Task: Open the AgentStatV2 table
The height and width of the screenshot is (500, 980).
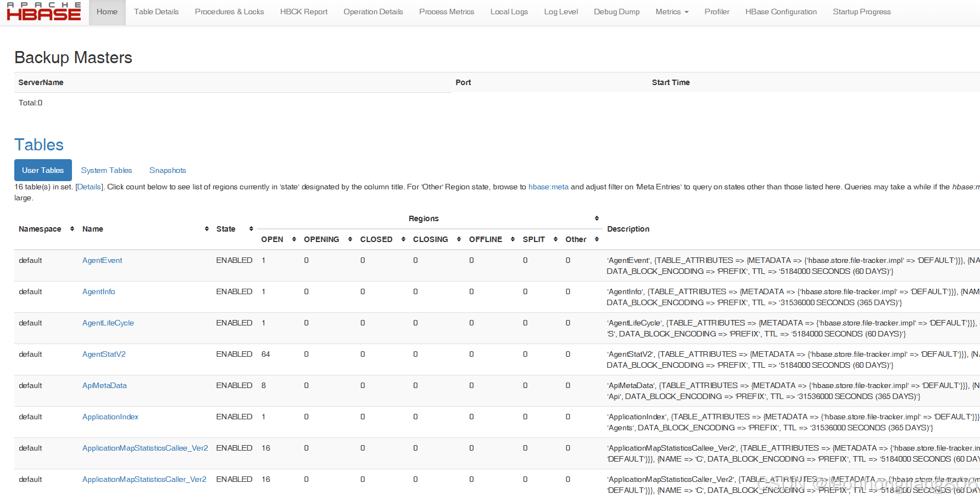Action: coord(104,354)
